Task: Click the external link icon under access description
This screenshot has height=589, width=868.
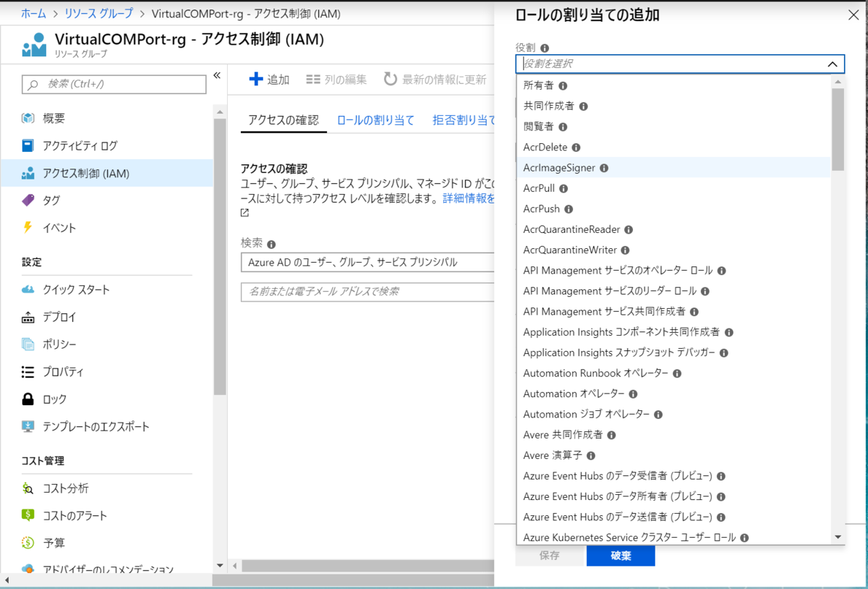Action: point(245,213)
